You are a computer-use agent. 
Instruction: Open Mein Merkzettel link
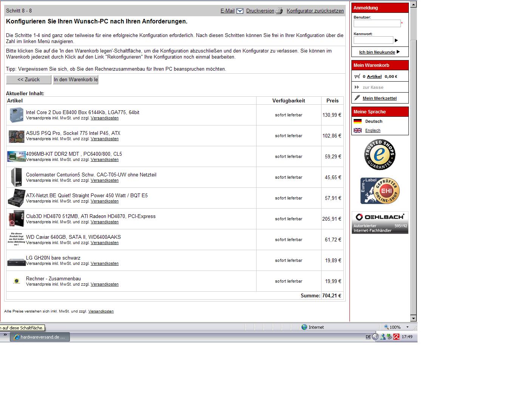tap(380, 98)
